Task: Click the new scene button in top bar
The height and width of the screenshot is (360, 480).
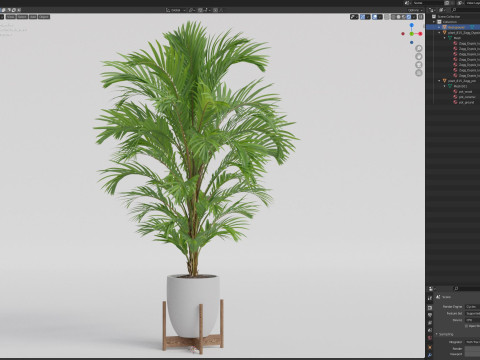Action: click(447, 3)
